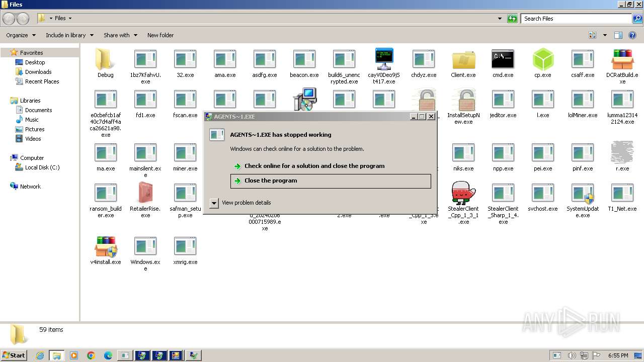This screenshot has width=644, height=362.
Task: Select the cayV0Deo9jSt417.exe network icon
Action: (384, 59)
